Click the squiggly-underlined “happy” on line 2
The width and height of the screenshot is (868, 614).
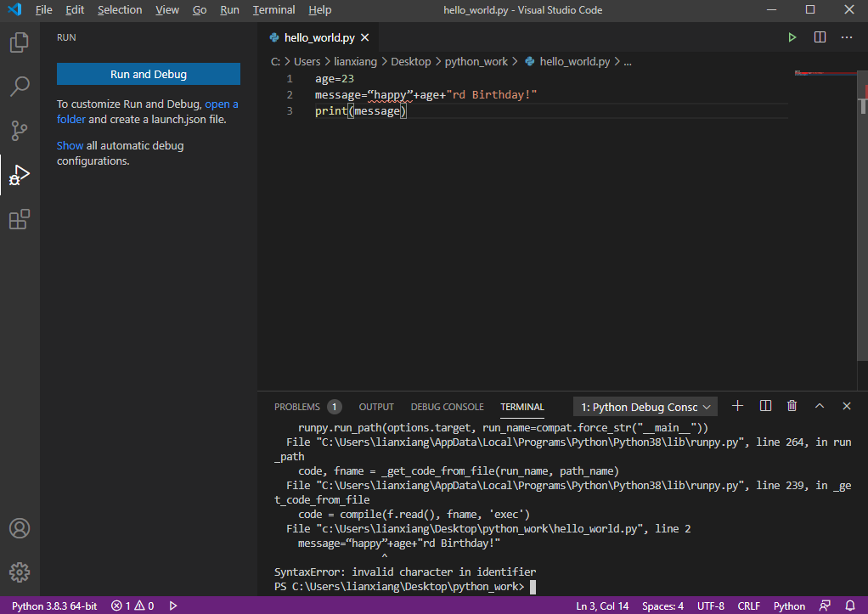390,94
